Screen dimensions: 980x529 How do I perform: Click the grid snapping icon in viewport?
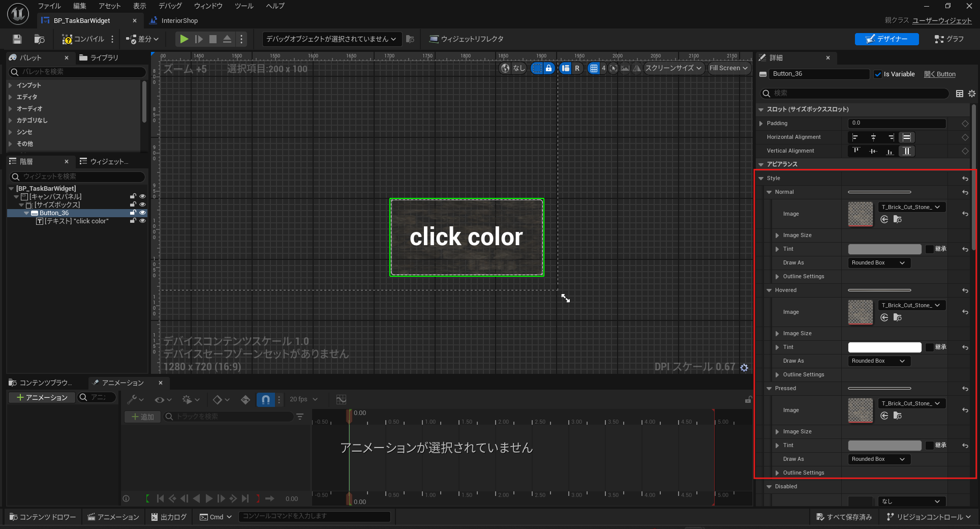[594, 68]
